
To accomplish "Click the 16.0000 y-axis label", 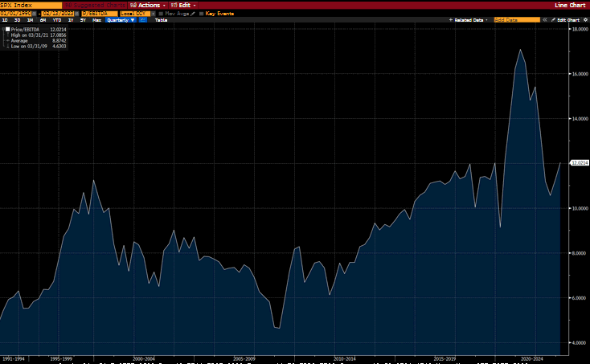I will [x=580, y=74].
